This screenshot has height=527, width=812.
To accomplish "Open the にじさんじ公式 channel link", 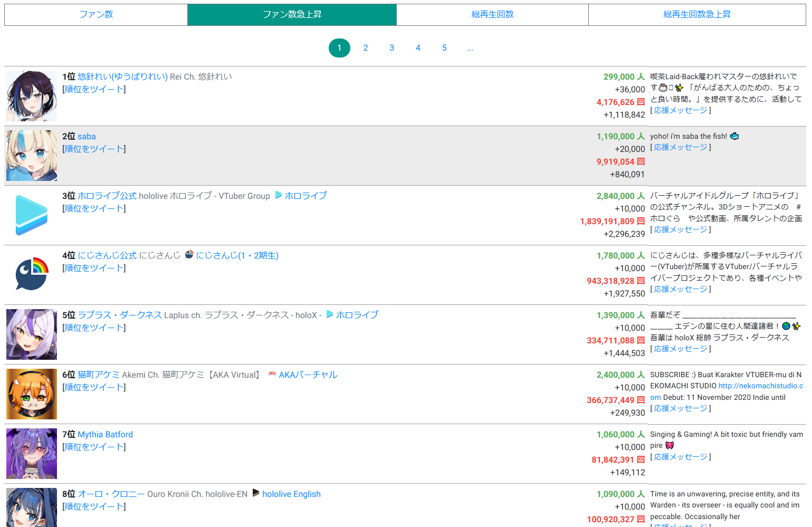I will coord(107,255).
